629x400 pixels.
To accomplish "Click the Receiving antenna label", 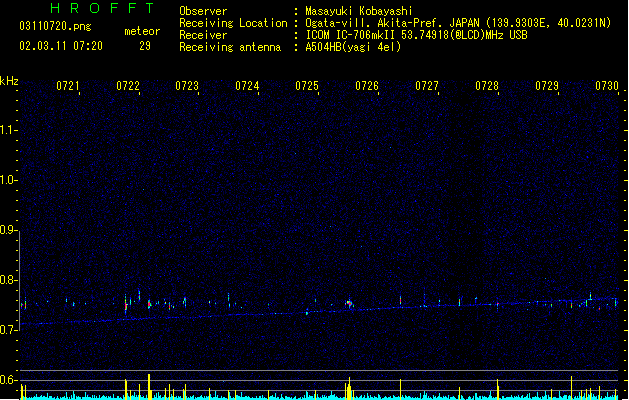I will point(230,47).
